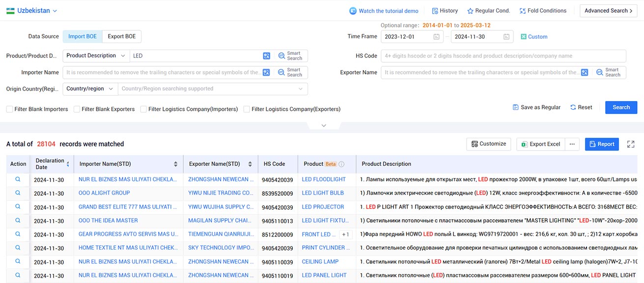View details of HOME TEXTILE NT row
This screenshot has height=283, width=644.
coord(18,248)
